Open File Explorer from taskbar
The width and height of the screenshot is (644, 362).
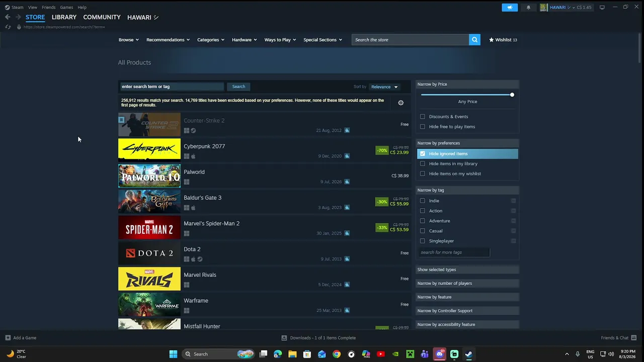[292, 354]
